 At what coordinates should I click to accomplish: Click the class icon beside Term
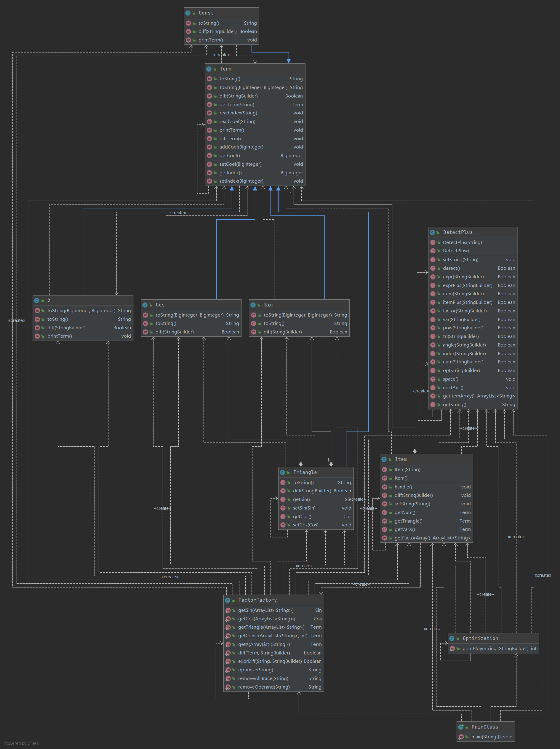(x=209, y=69)
